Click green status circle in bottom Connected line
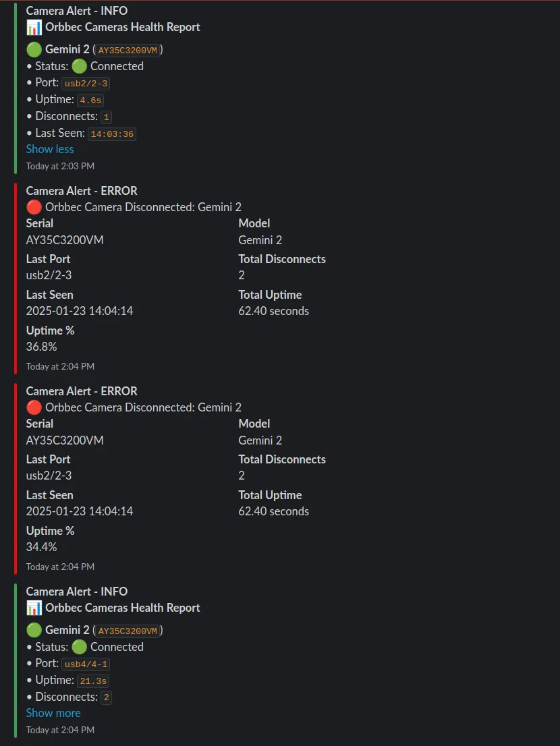 [x=80, y=647]
